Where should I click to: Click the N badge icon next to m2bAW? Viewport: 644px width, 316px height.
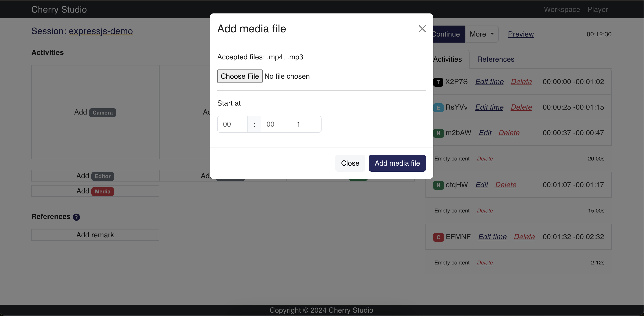pos(438,133)
